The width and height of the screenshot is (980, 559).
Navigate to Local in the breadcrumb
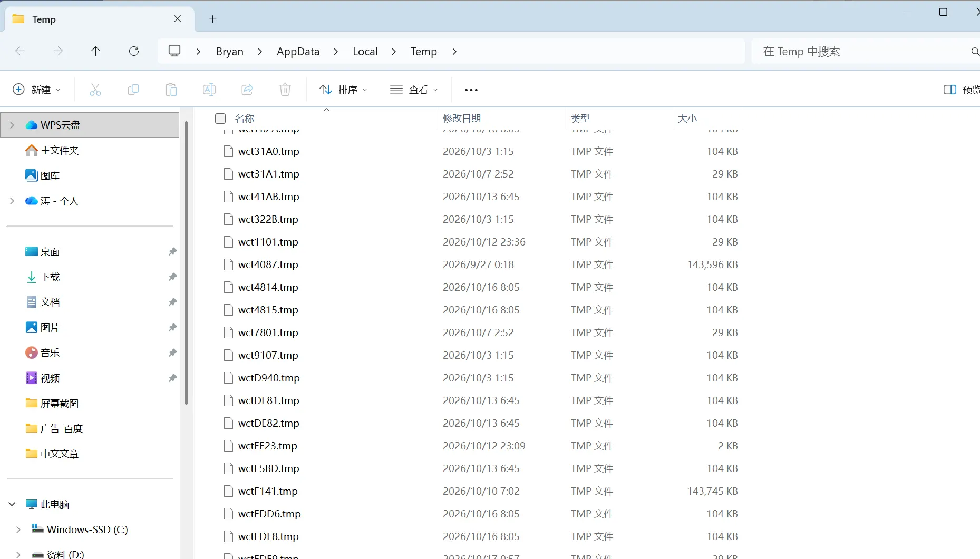tap(365, 52)
